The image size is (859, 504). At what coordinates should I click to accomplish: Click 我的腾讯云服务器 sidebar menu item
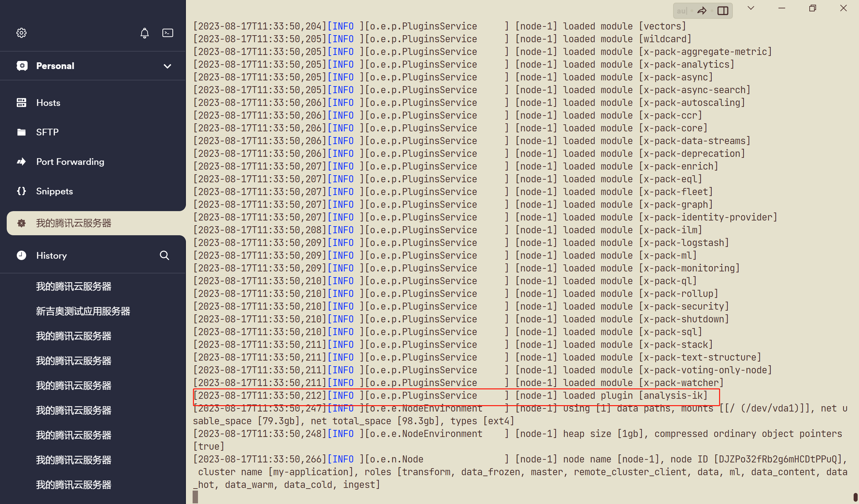[x=93, y=223]
